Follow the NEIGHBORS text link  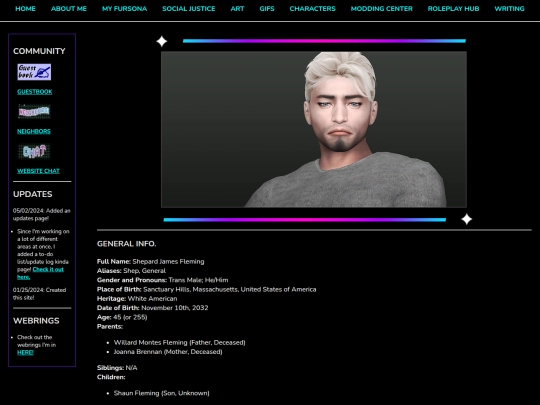(34, 131)
